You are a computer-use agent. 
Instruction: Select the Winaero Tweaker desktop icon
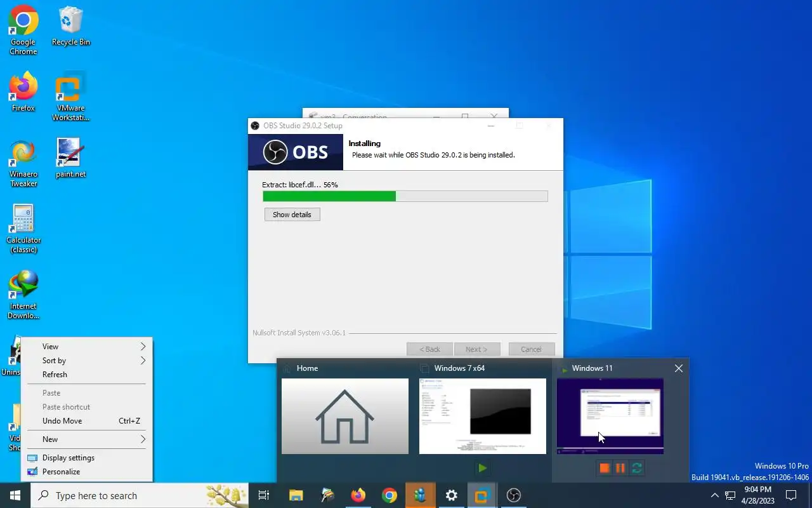pos(23,163)
